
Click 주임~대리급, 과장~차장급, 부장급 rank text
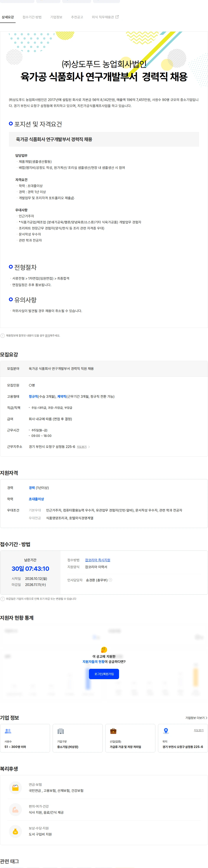pyautogui.click(x=52, y=408)
